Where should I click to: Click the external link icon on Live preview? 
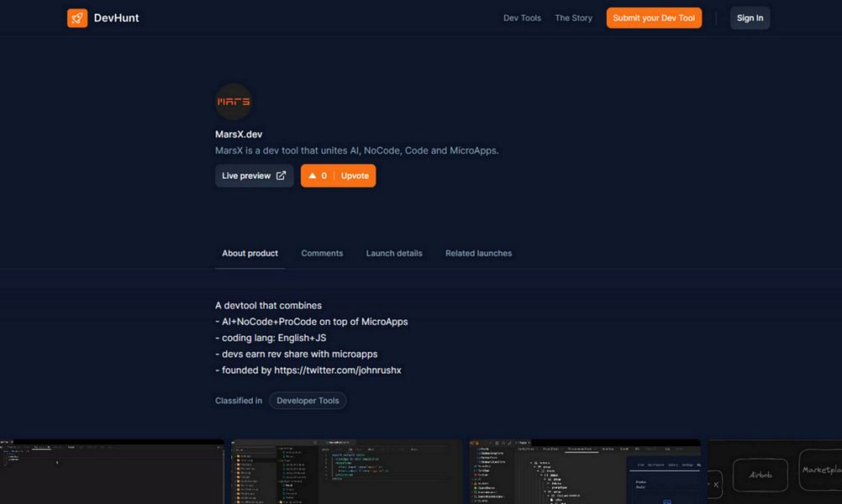[281, 176]
